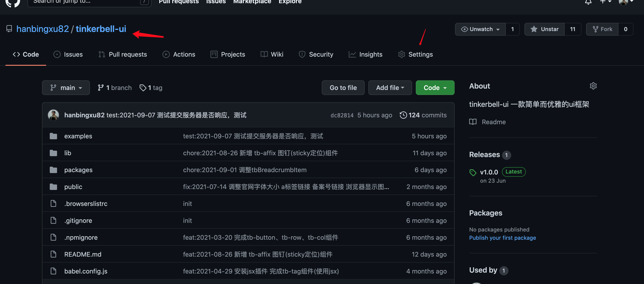The width and height of the screenshot is (644, 284).
Task: Click Unwatch to stop watching repository
Action: tap(480, 29)
